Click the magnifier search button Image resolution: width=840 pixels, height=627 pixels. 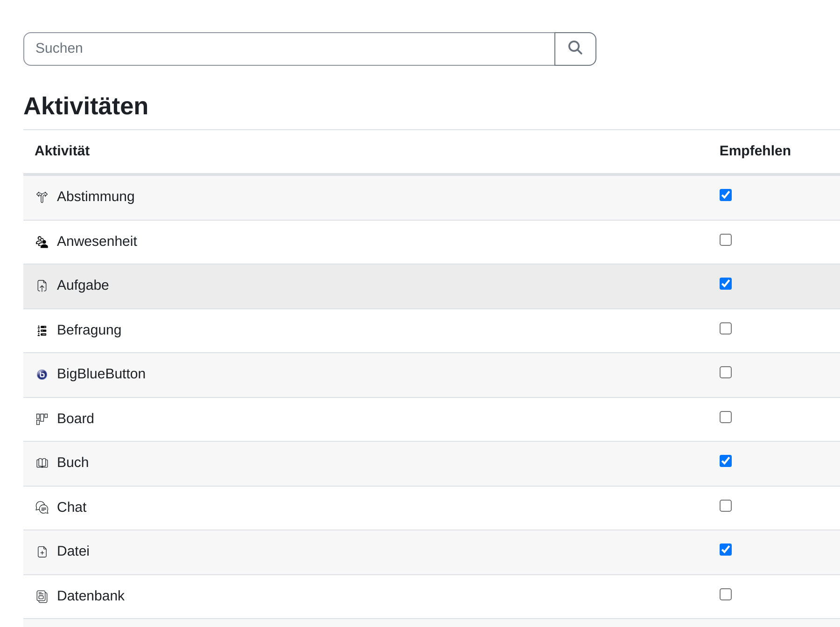(575, 49)
